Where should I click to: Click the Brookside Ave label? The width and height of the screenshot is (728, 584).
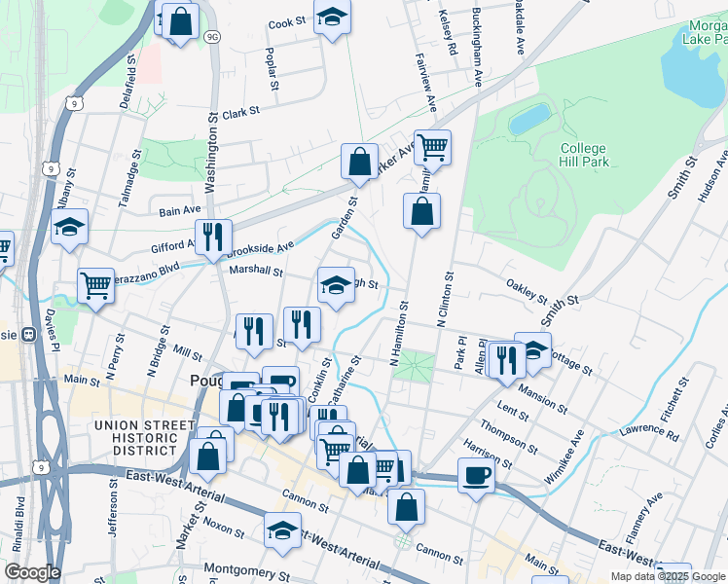(261, 249)
